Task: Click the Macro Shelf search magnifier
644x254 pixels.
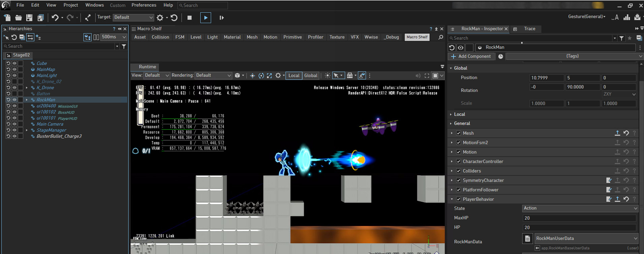Action: (x=440, y=37)
